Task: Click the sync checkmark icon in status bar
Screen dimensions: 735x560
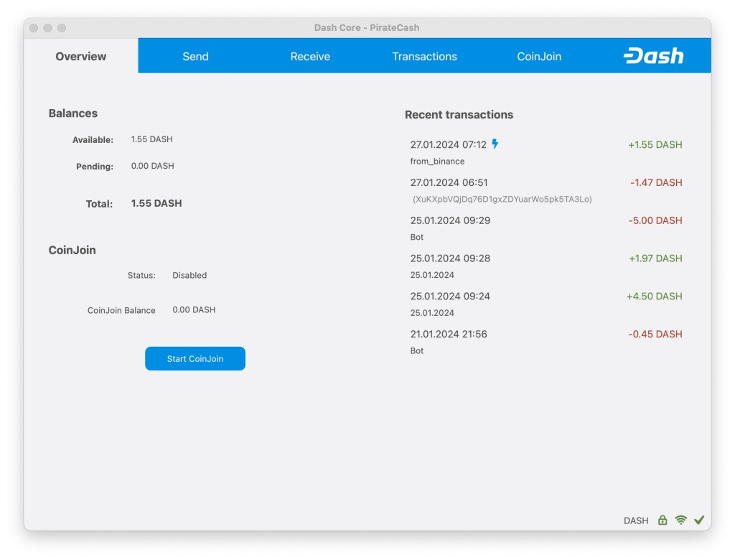Action: (x=699, y=520)
